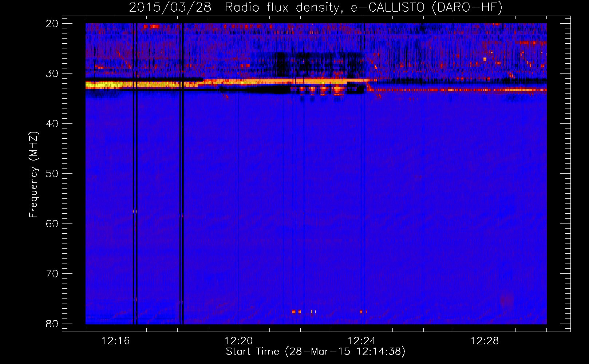Click the 12:20 time tick label

click(239, 341)
